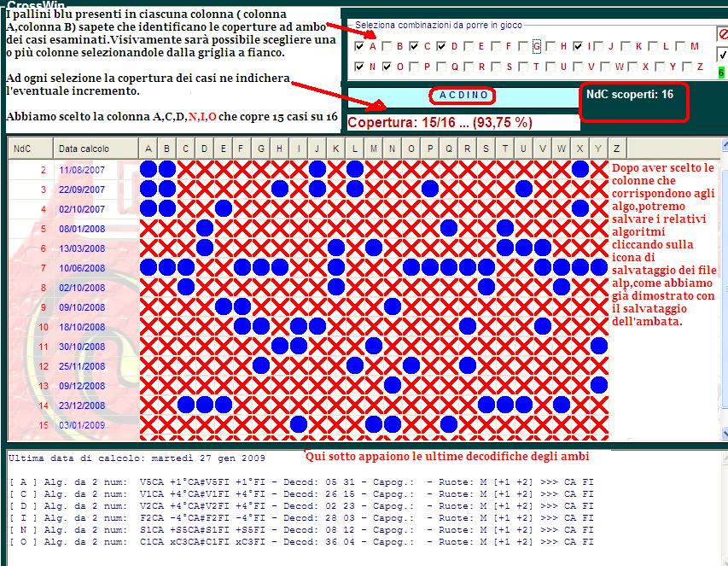728x566 pixels.
Task: Enable combination P checkbox
Action: (x=414, y=67)
